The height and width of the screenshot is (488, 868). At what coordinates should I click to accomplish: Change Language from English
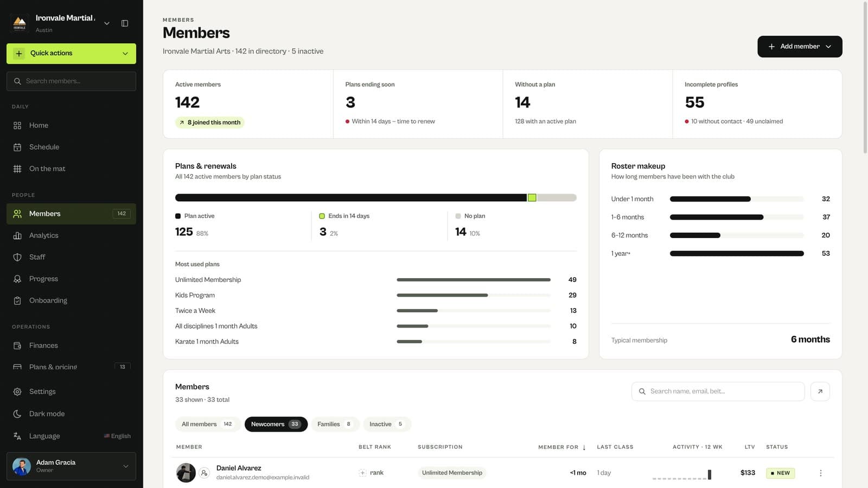pyautogui.click(x=71, y=436)
